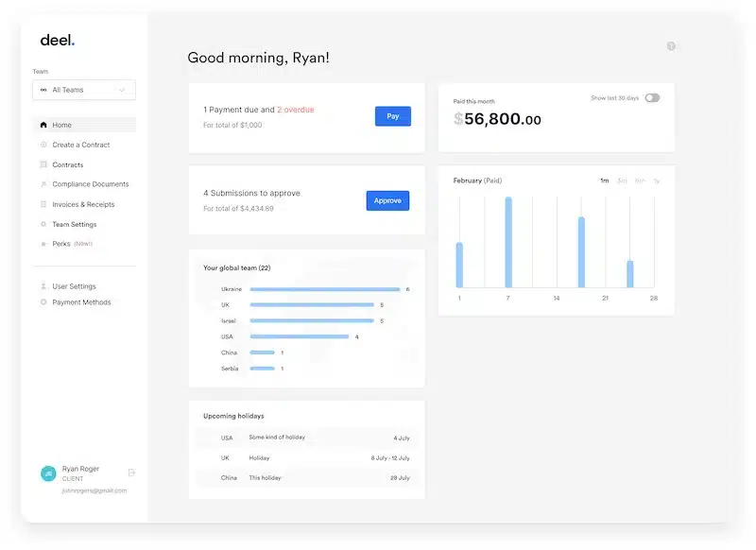Click the edit icon beside Ryan Roger's profile
Image resolution: width=756 pixels, height=550 pixels.
tap(132, 473)
